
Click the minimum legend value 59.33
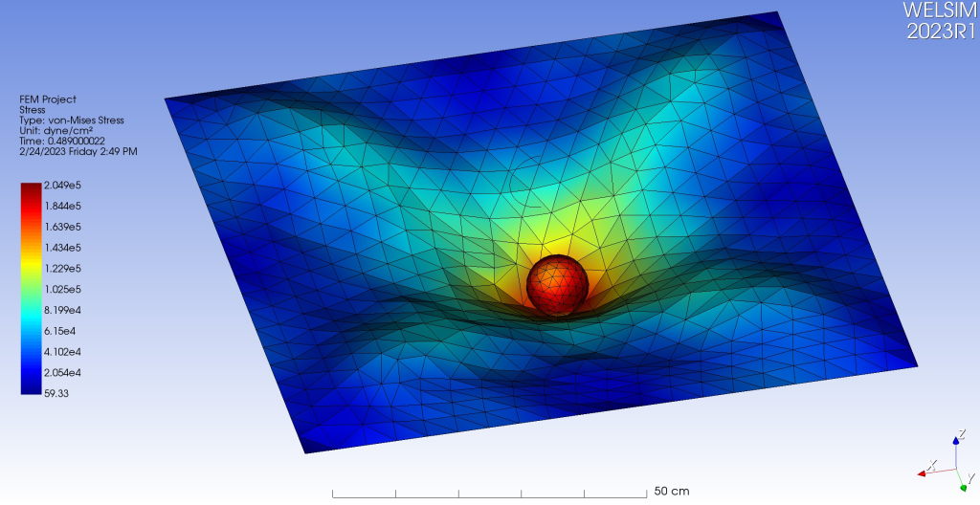click(56, 393)
